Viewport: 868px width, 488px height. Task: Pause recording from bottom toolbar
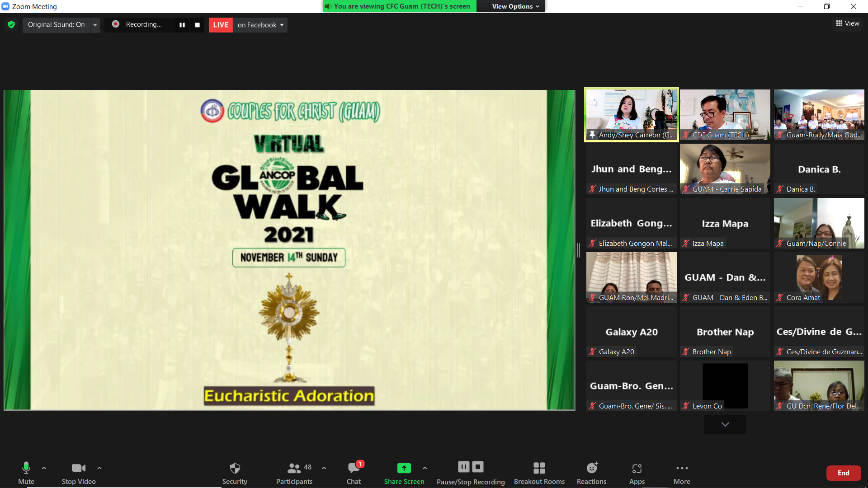pos(464,467)
